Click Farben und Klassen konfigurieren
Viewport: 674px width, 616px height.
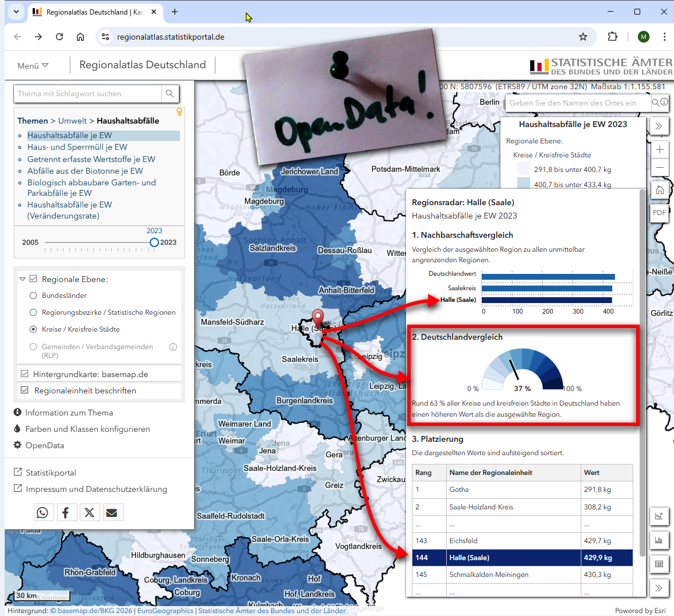tap(87, 429)
